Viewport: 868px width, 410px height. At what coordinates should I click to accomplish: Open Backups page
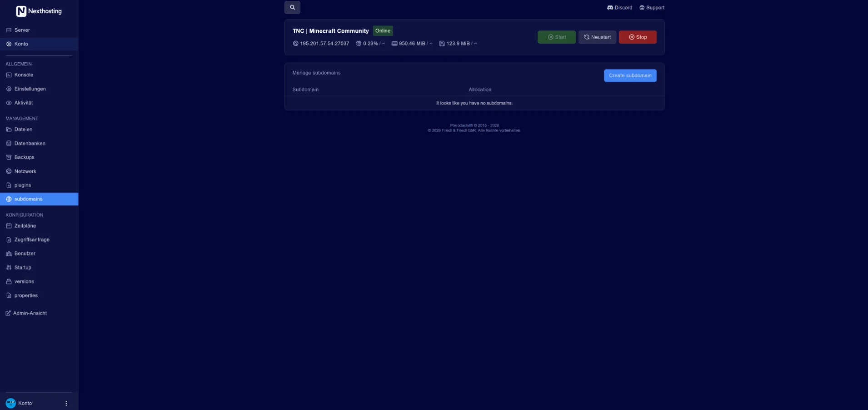coord(39,157)
